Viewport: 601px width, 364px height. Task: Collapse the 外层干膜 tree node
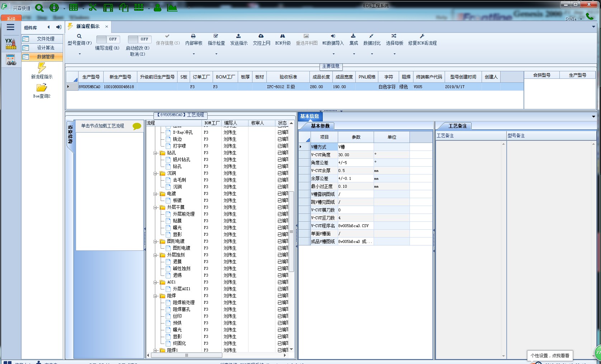pos(156,207)
